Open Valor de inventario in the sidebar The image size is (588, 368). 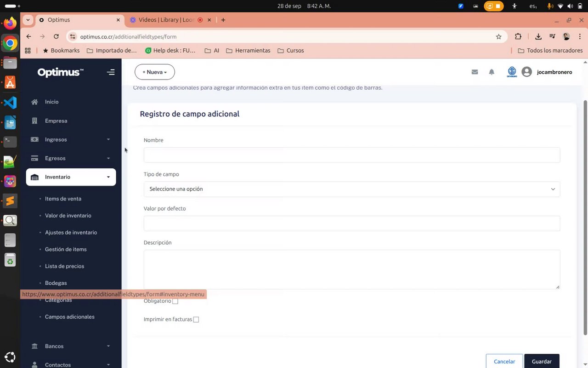tap(68, 216)
